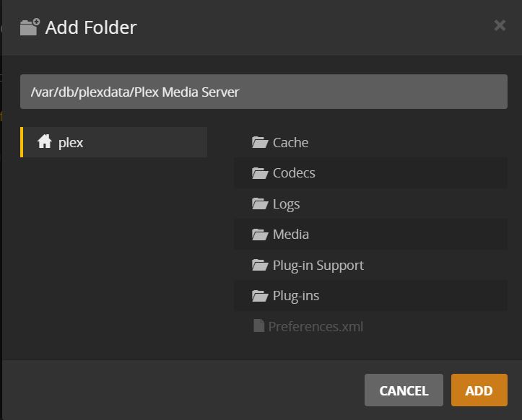Click the Media folder icon
The height and width of the screenshot is (420, 522).
pyautogui.click(x=260, y=235)
